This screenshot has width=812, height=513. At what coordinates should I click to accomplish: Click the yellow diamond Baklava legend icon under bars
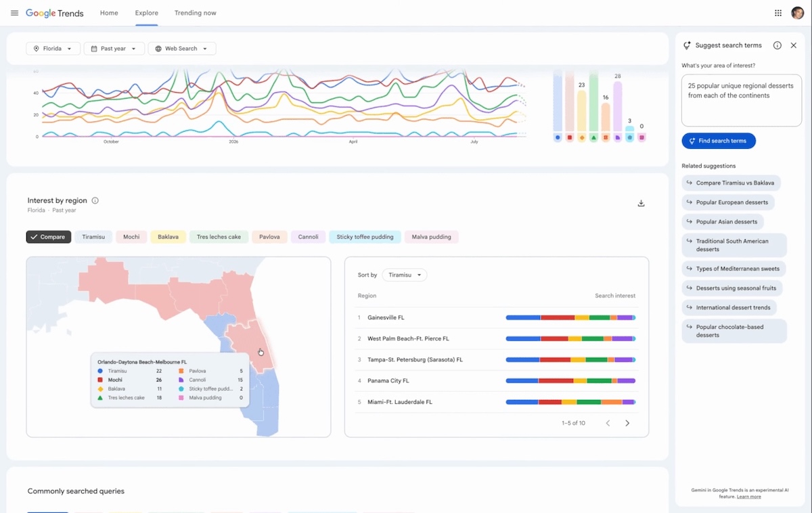pos(582,137)
